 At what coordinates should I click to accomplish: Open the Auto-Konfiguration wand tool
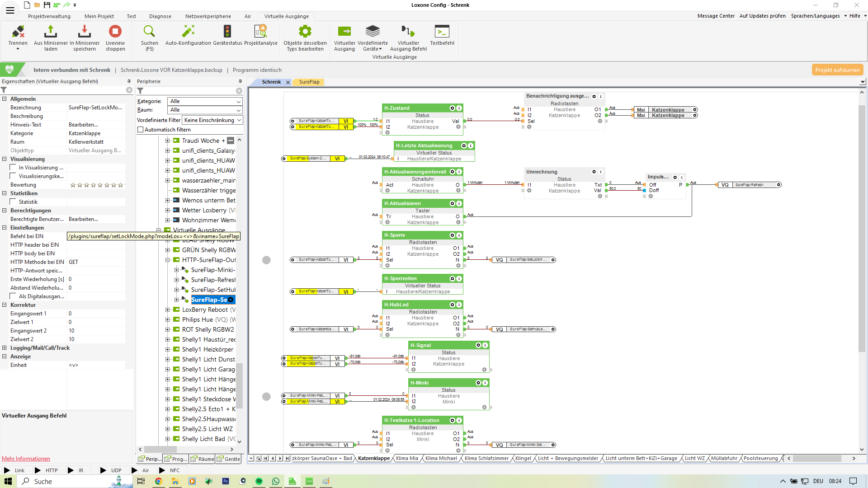coord(188,32)
